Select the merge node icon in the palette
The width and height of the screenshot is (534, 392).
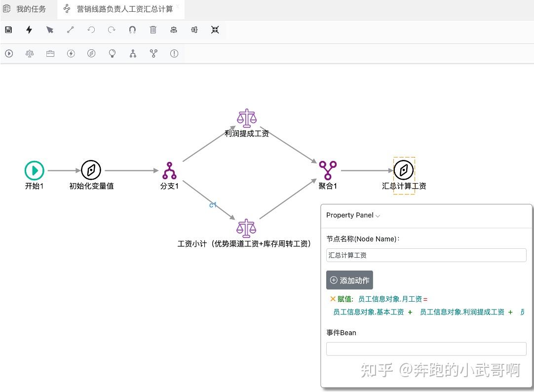pos(153,53)
